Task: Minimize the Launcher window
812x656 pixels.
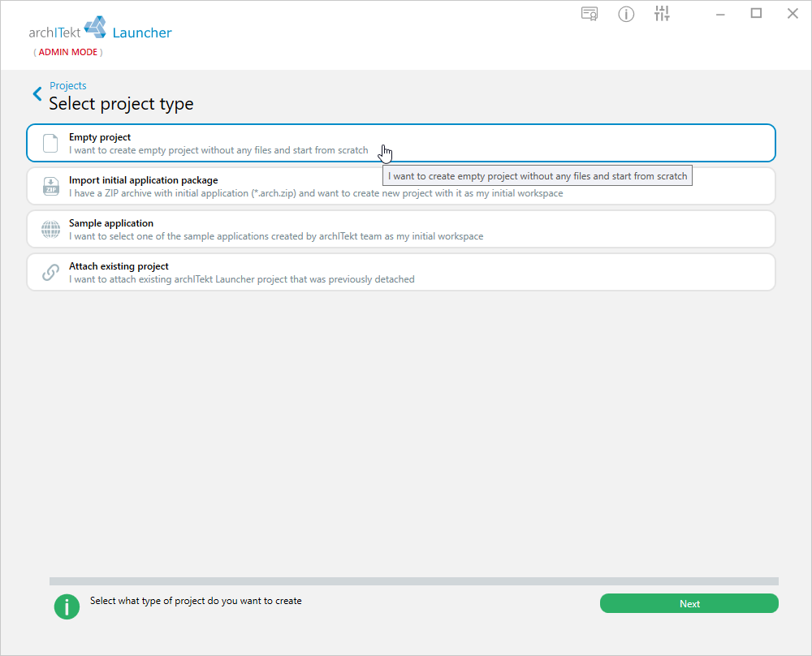Action: (719, 14)
